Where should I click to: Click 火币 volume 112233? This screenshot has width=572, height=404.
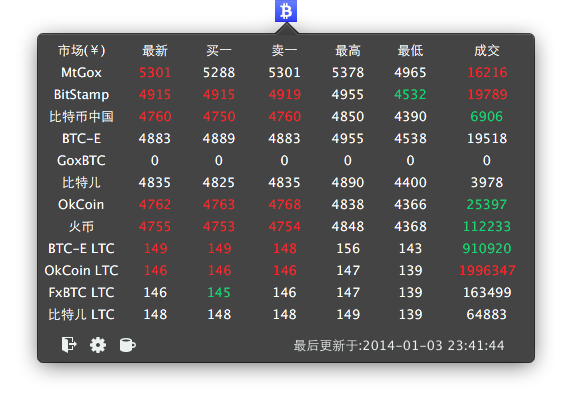pos(487,227)
